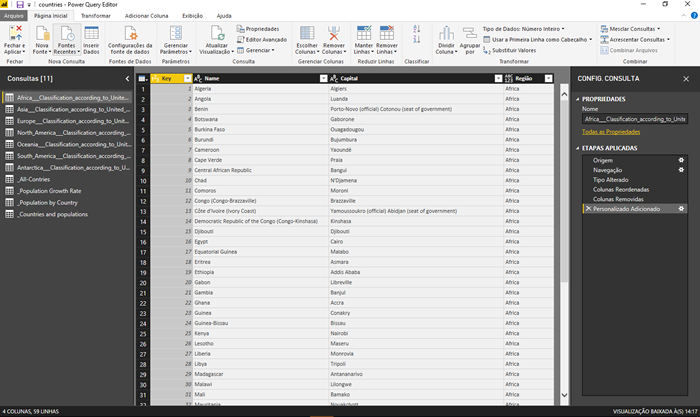Click Escolher Colunas icon
This screenshot has width=700, height=417.
click(307, 33)
